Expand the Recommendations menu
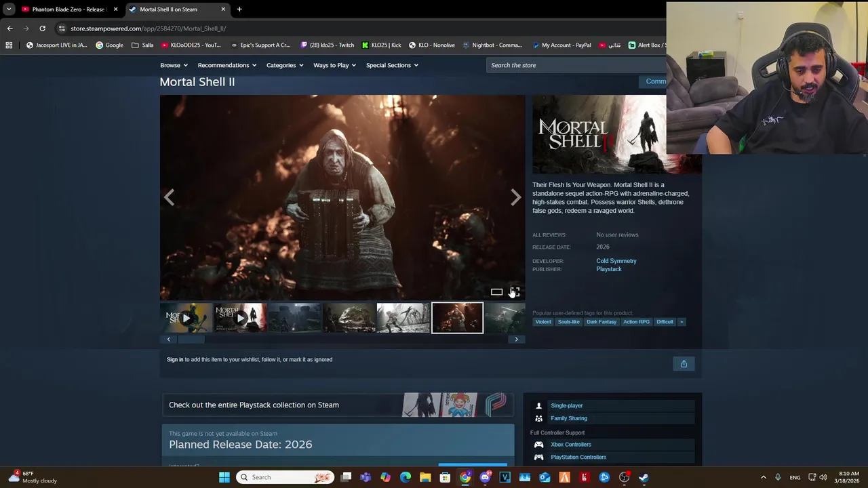 [227, 65]
